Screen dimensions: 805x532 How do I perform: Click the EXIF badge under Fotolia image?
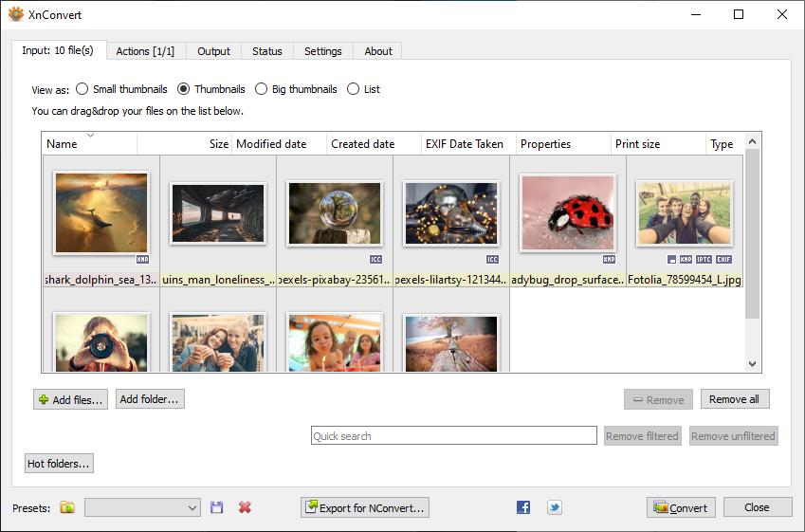click(x=723, y=259)
